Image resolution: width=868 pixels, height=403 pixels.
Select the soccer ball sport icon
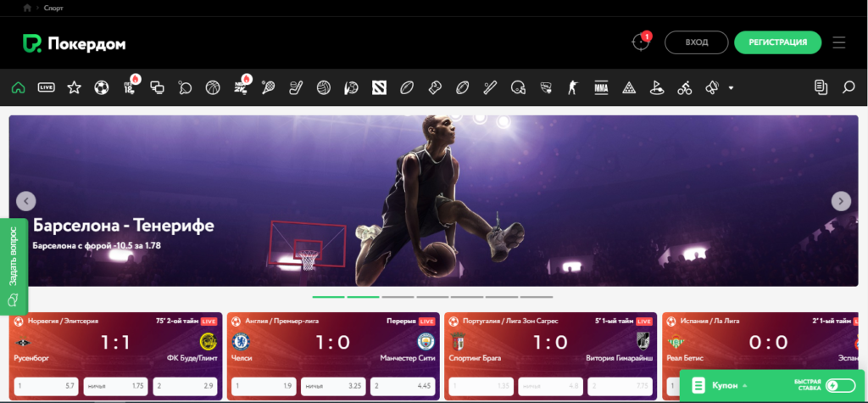point(102,87)
